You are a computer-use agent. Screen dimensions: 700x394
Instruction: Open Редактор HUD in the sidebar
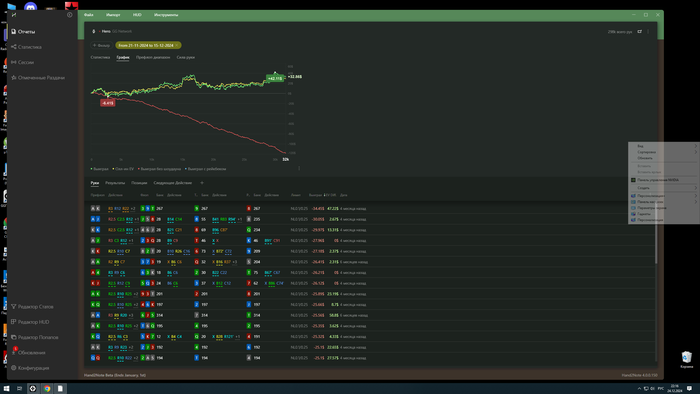click(x=33, y=322)
